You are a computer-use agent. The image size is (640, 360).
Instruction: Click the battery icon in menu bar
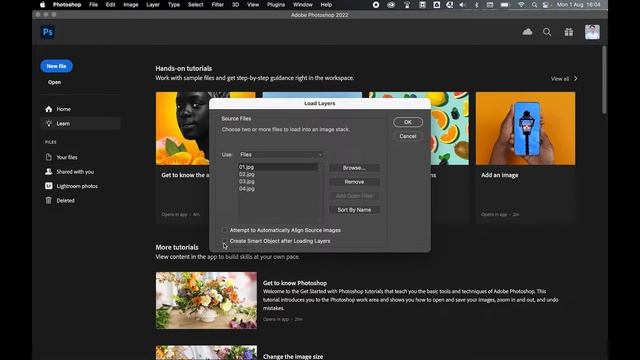(505, 5)
